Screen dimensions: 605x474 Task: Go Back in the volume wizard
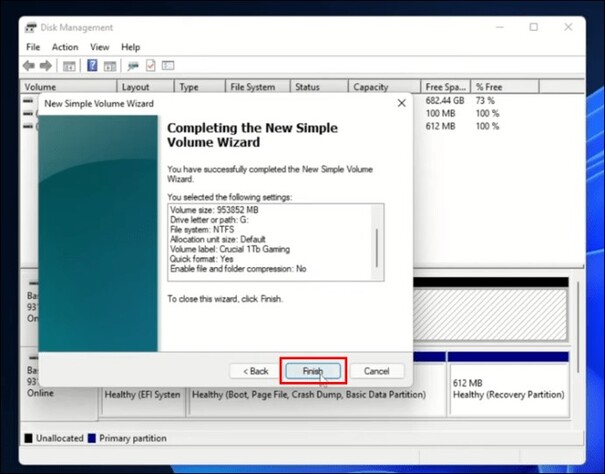(255, 371)
